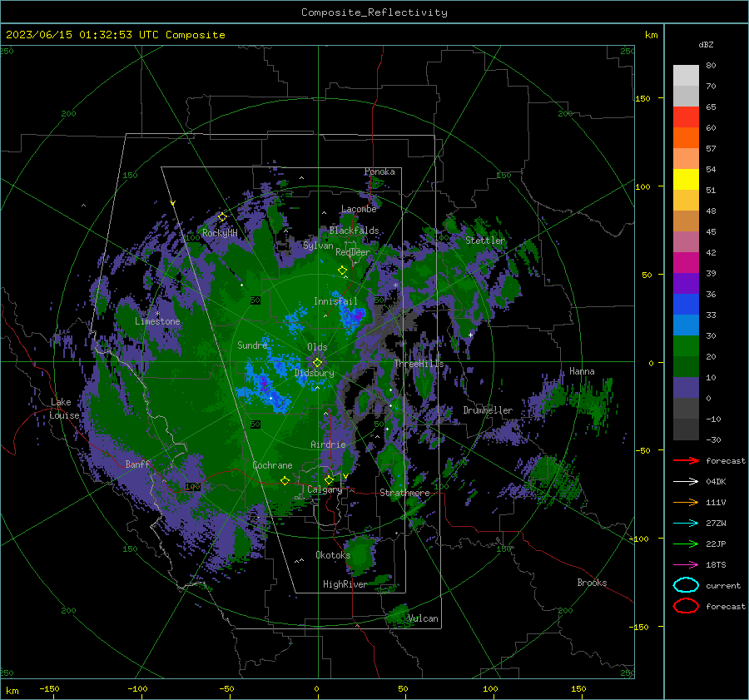Click the Banff label
The image size is (749, 700).
137,464
